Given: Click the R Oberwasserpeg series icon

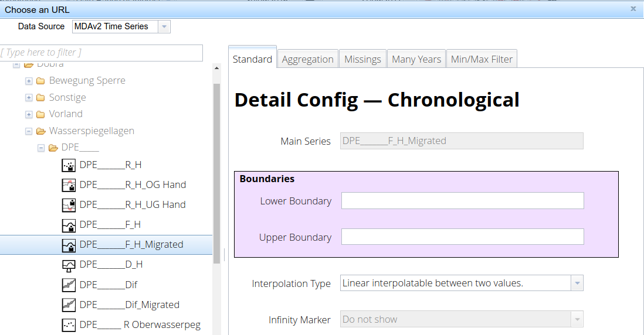Looking at the screenshot, I should 69,325.
